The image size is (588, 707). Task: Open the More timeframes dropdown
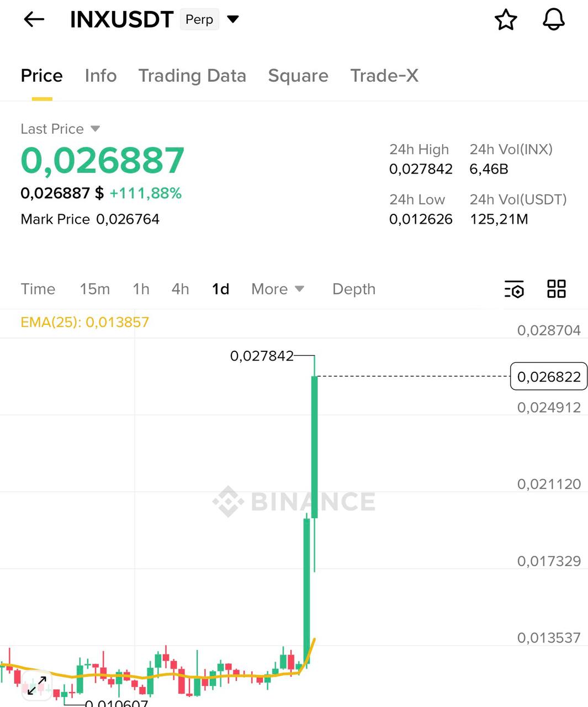[277, 289]
